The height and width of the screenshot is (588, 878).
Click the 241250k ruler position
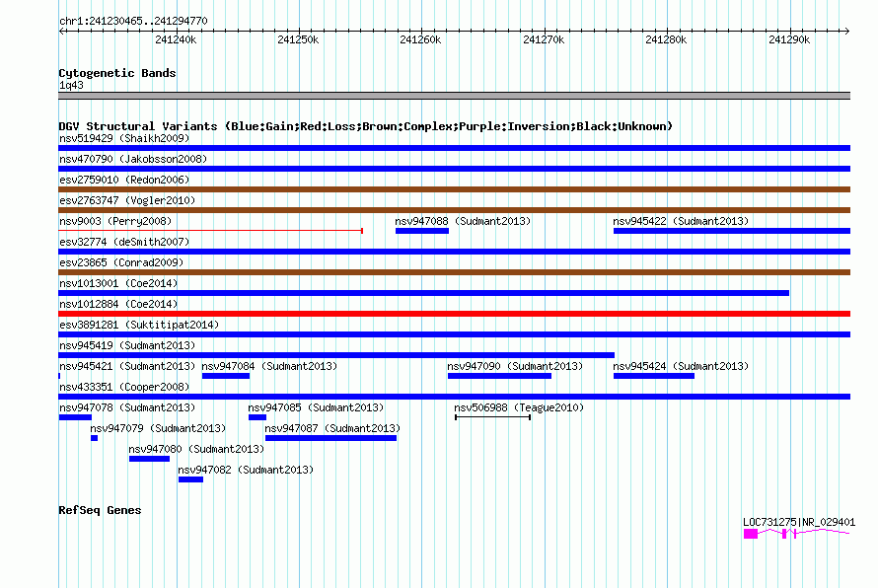click(298, 39)
